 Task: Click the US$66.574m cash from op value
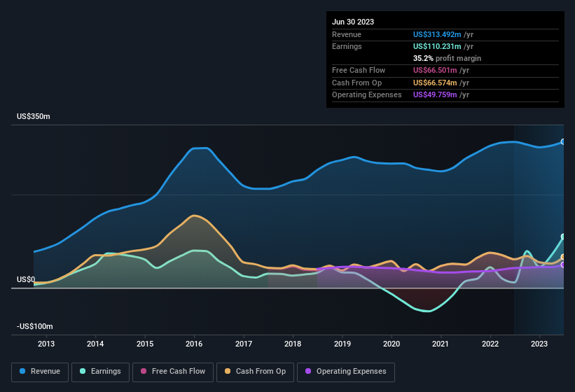click(435, 83)
